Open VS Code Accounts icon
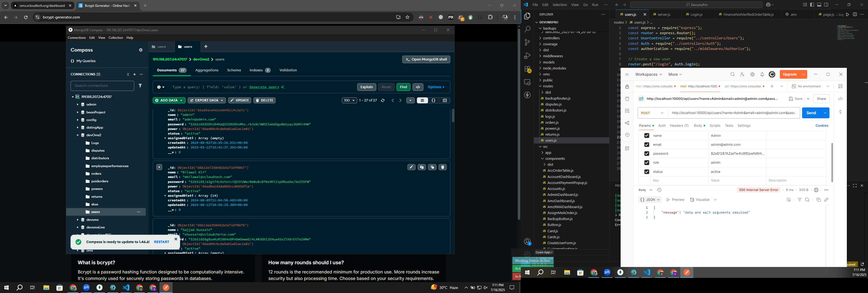868x293 pixels. click(x=527, y=242)
